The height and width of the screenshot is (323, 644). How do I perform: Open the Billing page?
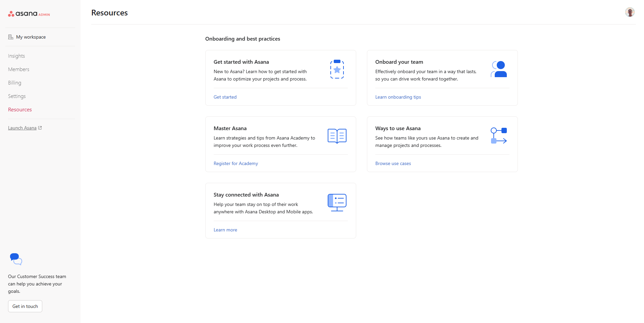[x=15, y=83]
